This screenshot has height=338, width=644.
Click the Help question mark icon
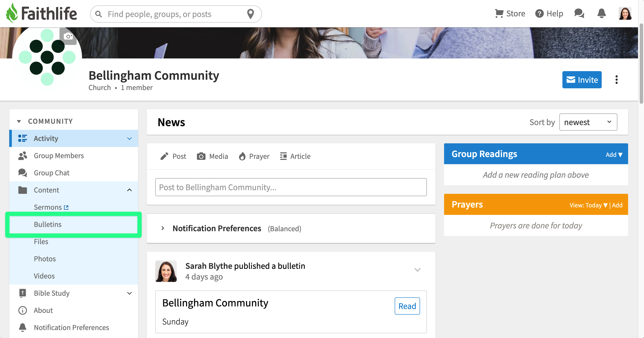[539, 14]
